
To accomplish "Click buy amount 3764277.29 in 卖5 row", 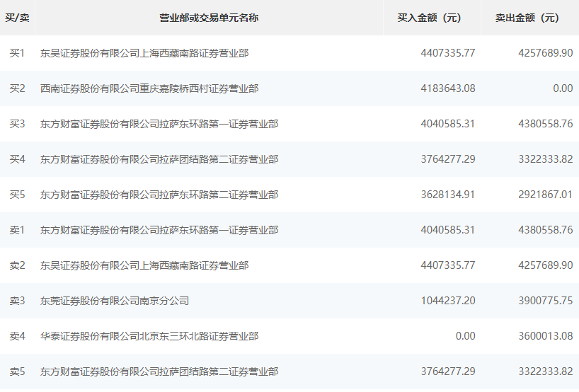I will (x=448, y=371).
